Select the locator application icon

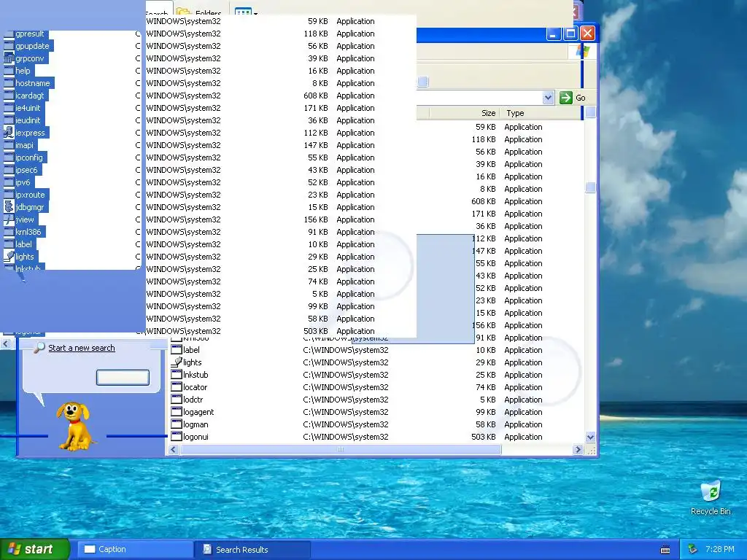tap(177, 387)
